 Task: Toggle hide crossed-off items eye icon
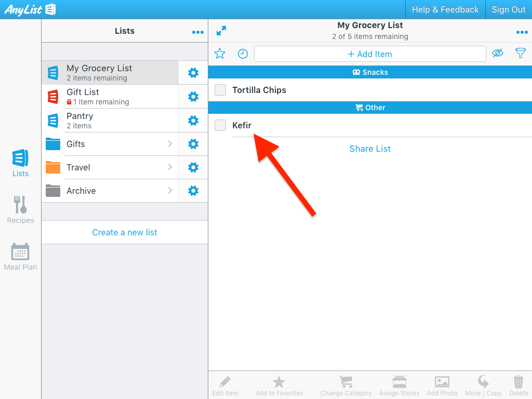tap(498, 54)
